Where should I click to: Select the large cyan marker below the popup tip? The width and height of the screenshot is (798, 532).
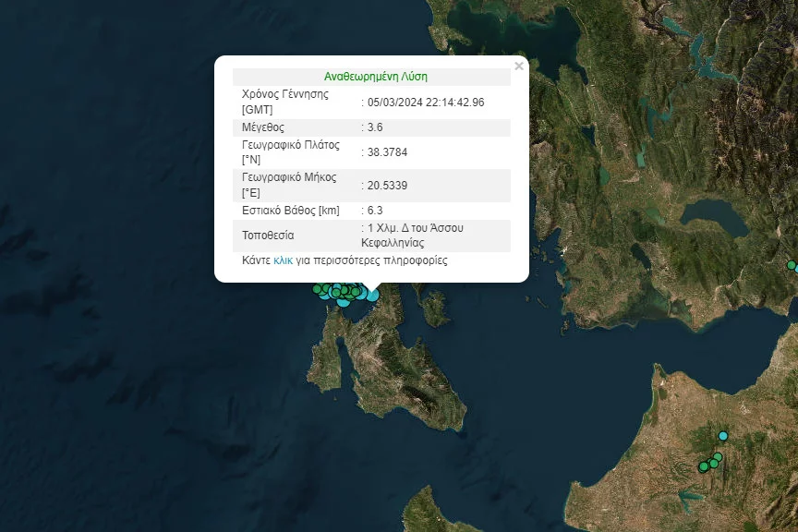[x=372, y=295]
